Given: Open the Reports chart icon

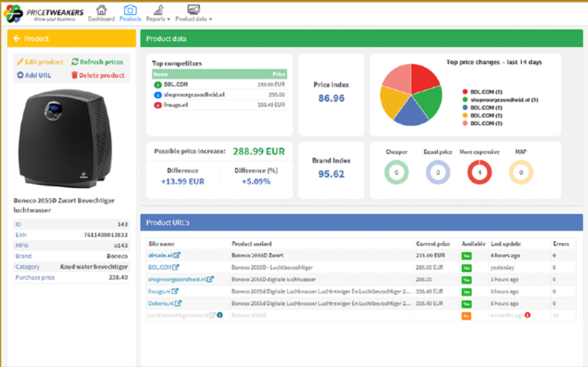Looking at the screenshot, I should [159, 10].
